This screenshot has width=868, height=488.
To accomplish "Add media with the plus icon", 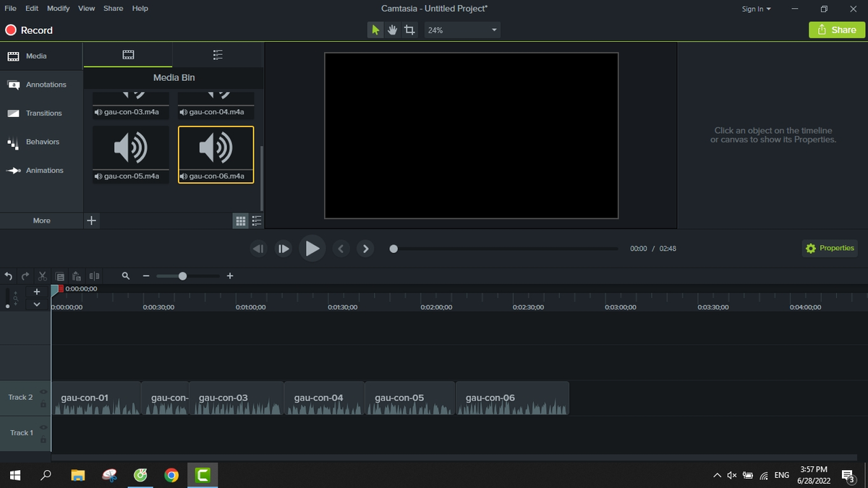I will [x=91, y=221].
